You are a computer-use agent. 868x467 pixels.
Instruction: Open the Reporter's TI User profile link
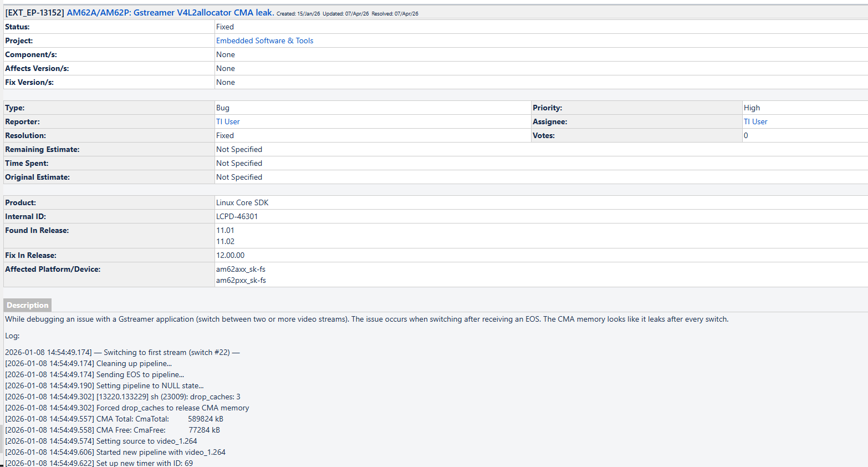[x=228, y=121]
